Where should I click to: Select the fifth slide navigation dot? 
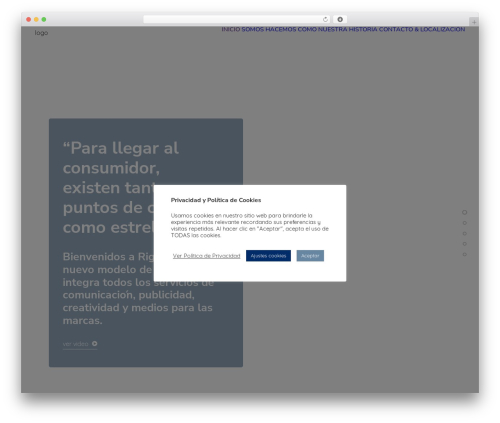click(465, 254)
